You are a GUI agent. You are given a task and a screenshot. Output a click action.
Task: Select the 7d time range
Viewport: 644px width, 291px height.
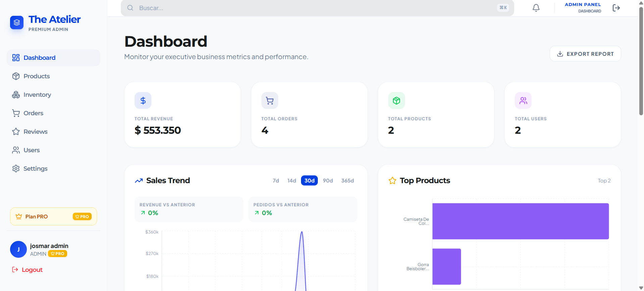(276, 181)
